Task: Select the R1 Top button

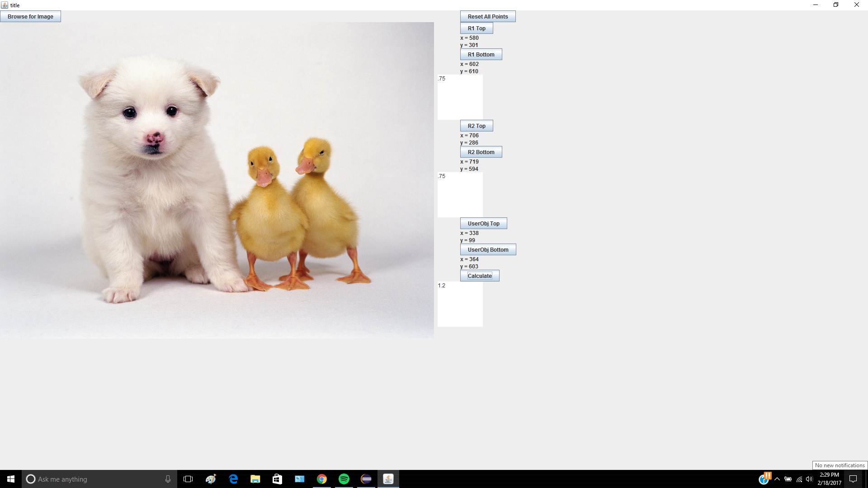Action: pyautogui.click(x=476, y=28)
